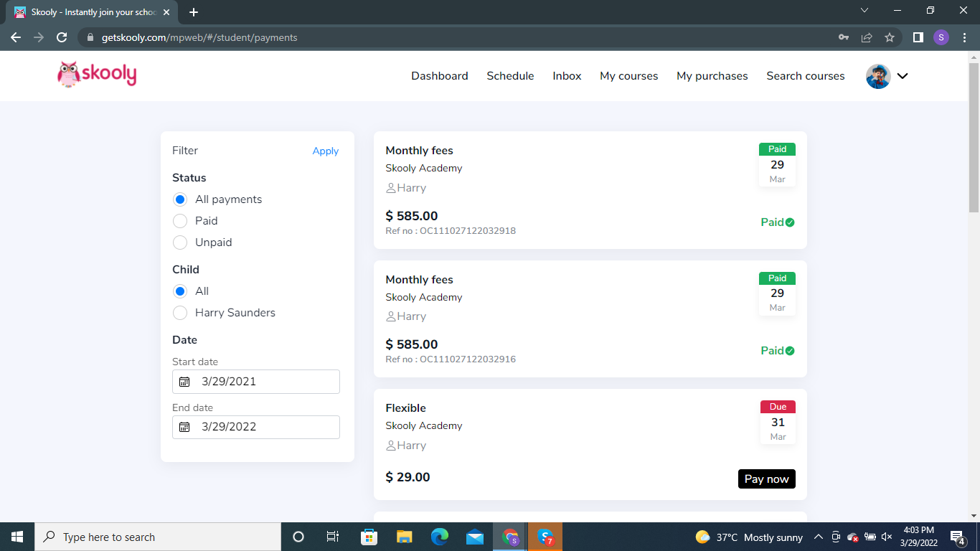This screenshot has height=551, width=980.
Task: Open the Start date calendar icon
Action: click(184, 382)
